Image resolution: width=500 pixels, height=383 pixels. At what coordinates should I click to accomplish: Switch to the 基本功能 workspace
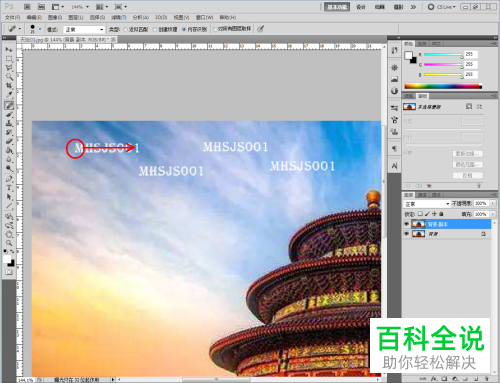click(x=337, y=7)
